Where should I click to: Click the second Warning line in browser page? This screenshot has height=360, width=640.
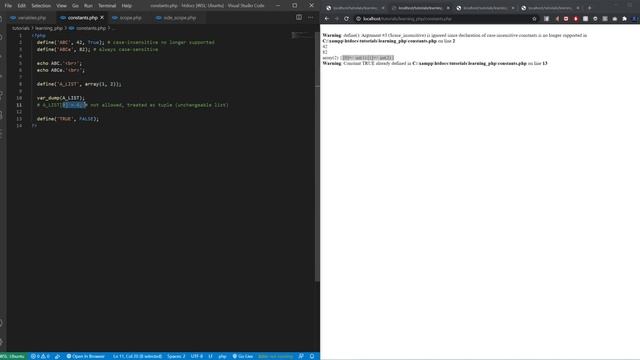(x=435, y=64)
